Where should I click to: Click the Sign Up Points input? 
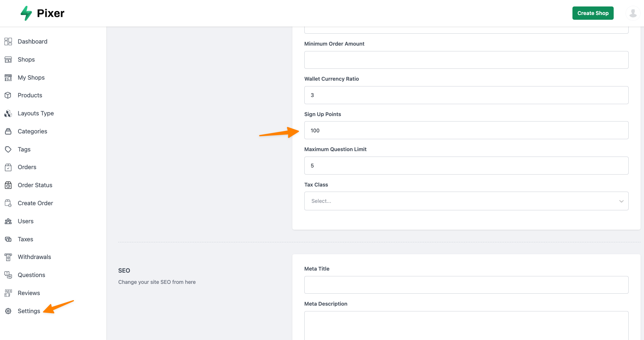click(x=466, y=130)
